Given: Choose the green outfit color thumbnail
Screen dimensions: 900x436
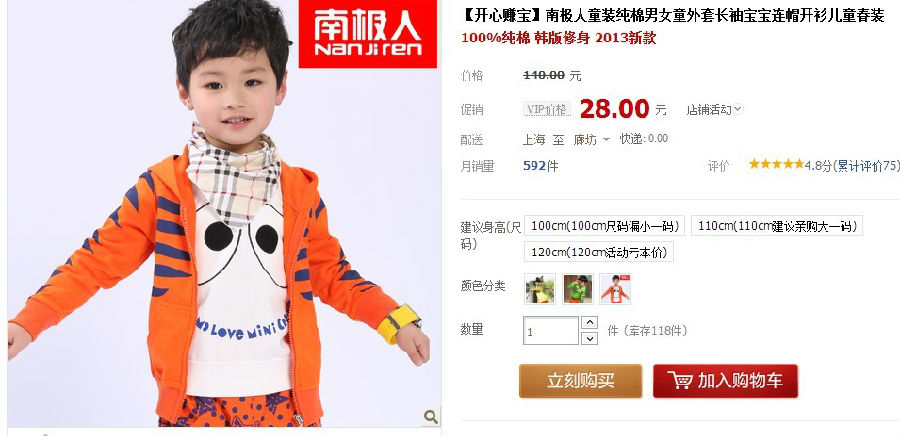Looking at the screenshot, I should point(578,289).
